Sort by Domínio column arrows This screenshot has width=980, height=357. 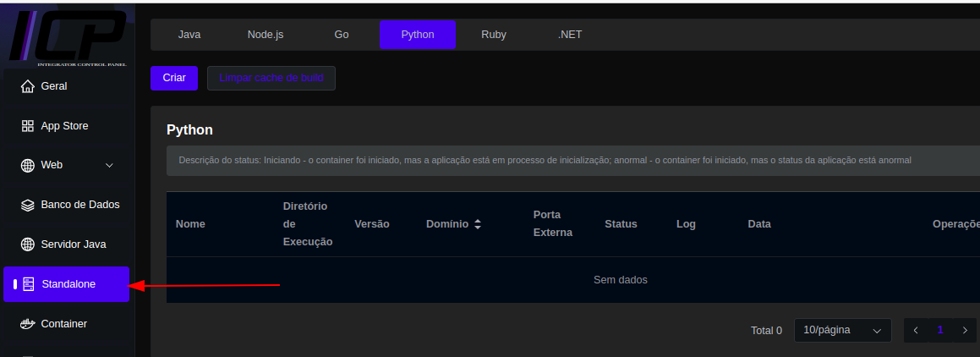478,224
